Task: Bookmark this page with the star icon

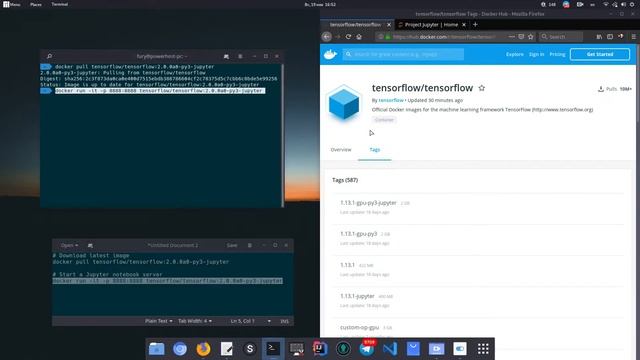Action: tap(531, 37)
